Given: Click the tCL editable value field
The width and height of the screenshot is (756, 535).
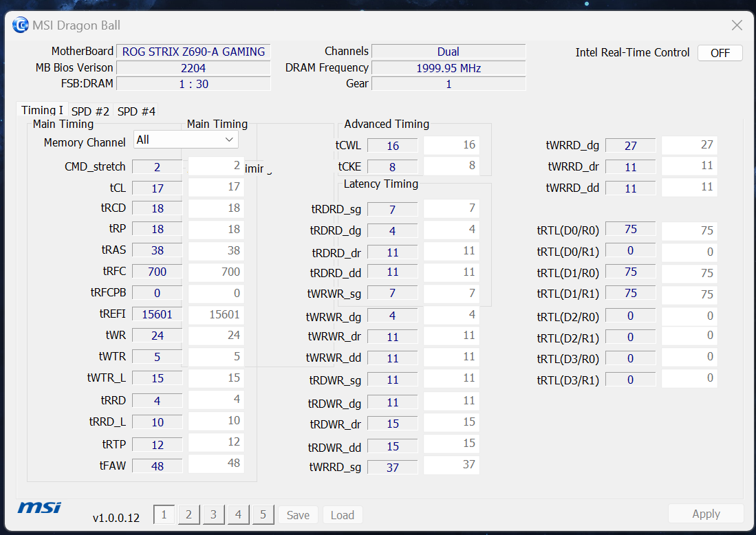Looking at the screenshot, I should click(x=215, y=187).
